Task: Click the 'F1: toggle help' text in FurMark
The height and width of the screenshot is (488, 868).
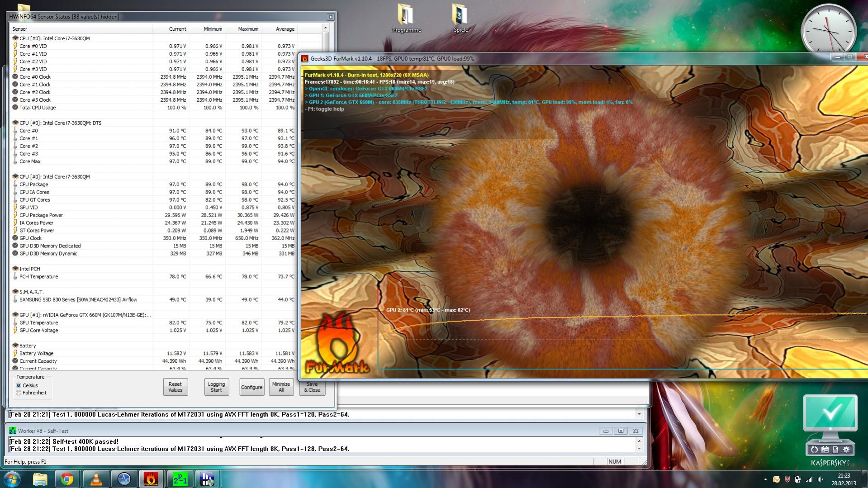Action: 326,109
